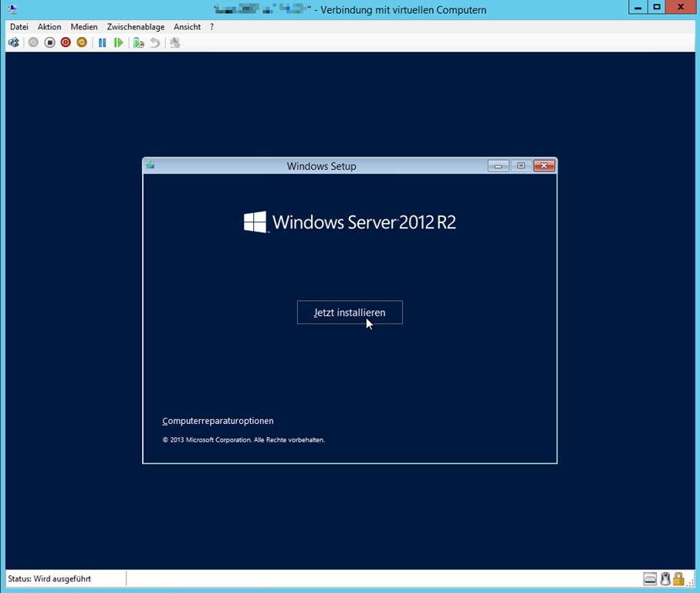Click the Jetzt installieren button
Viewport: 700px width, 593px height.
coord(350,313)
